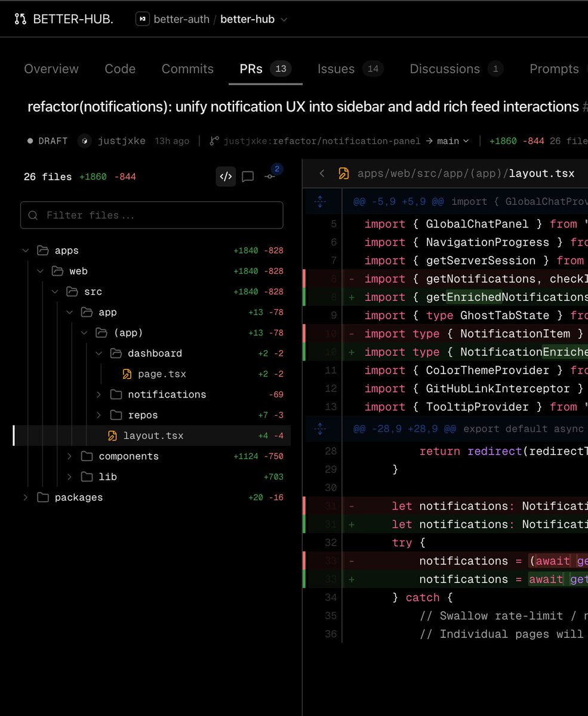The height and width of the screenshot is (716, 588).
Task: Click the better-auth organization avatar icon
Action: tap(142, 19)
